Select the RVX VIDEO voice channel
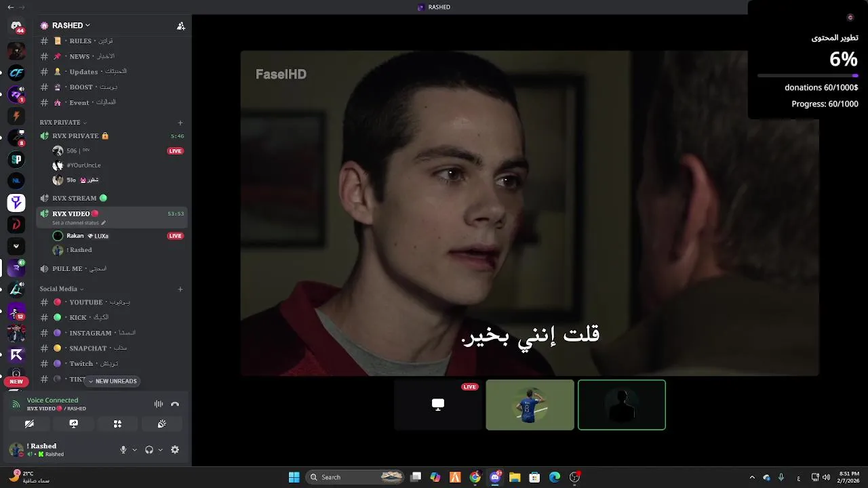Screen dimensions: 868x488 pos(112,217)
